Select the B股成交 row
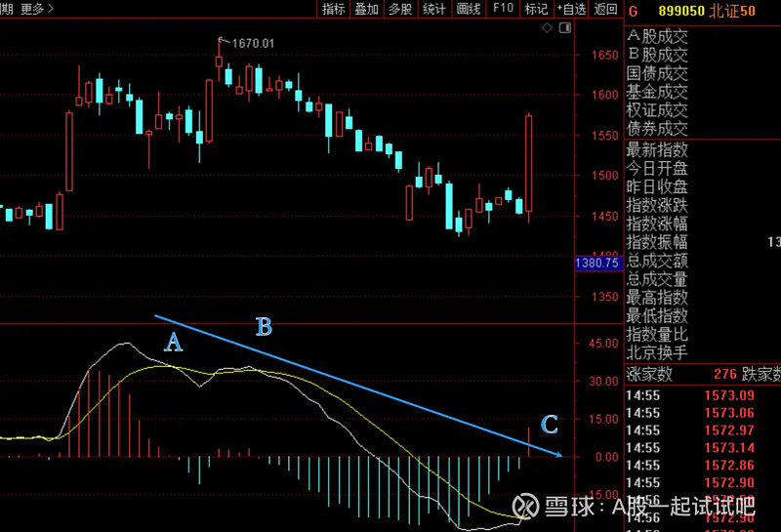This screenshot has height=532, width=781. [x=657, y=55]
